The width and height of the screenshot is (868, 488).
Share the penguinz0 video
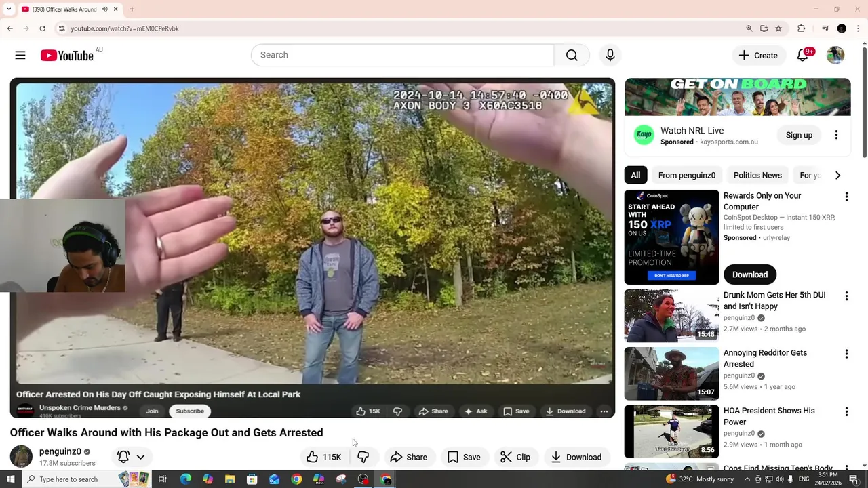click(409, 457)
